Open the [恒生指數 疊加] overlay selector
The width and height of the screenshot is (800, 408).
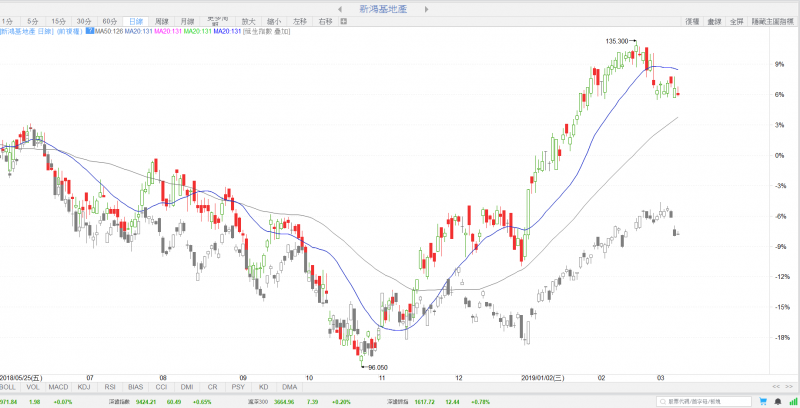(270, 32)
